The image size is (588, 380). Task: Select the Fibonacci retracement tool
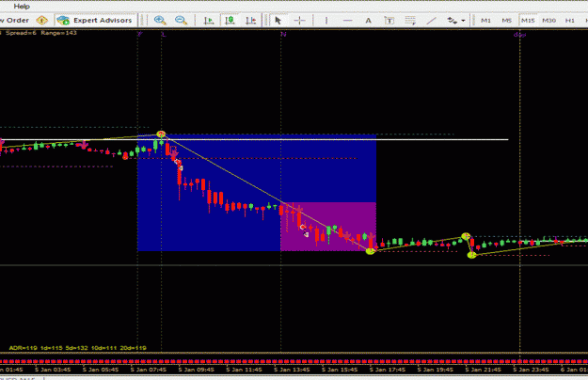coord(410,21)
